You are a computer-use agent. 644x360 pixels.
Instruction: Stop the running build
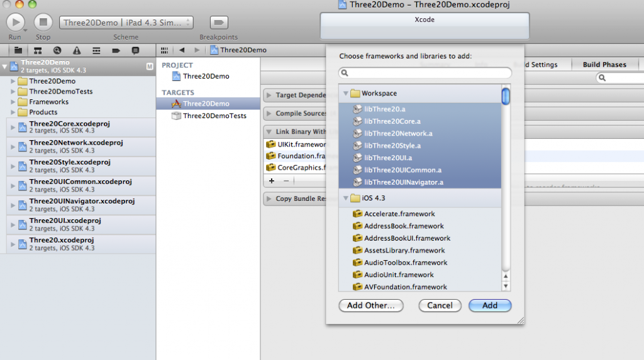43,22
